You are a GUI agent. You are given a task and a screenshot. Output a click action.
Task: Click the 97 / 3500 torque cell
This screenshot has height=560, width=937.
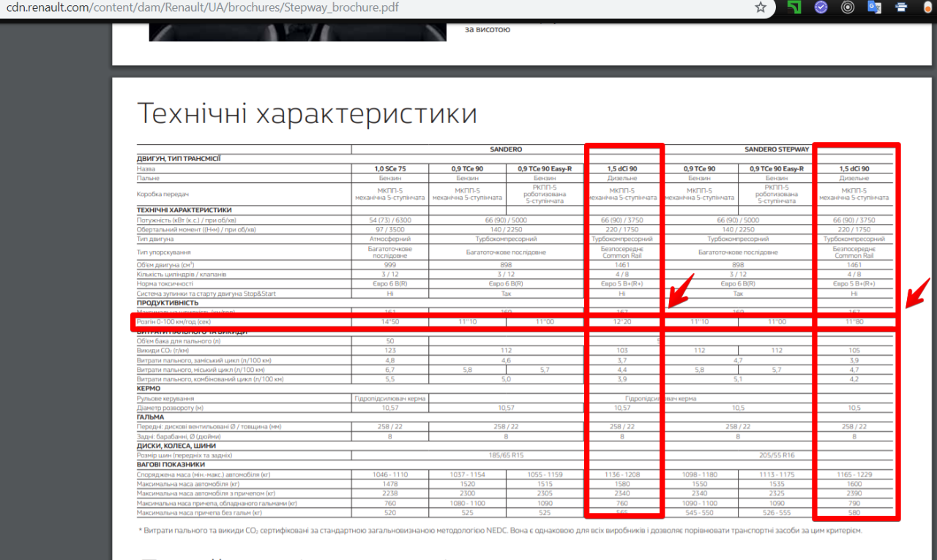coord(390,229)
